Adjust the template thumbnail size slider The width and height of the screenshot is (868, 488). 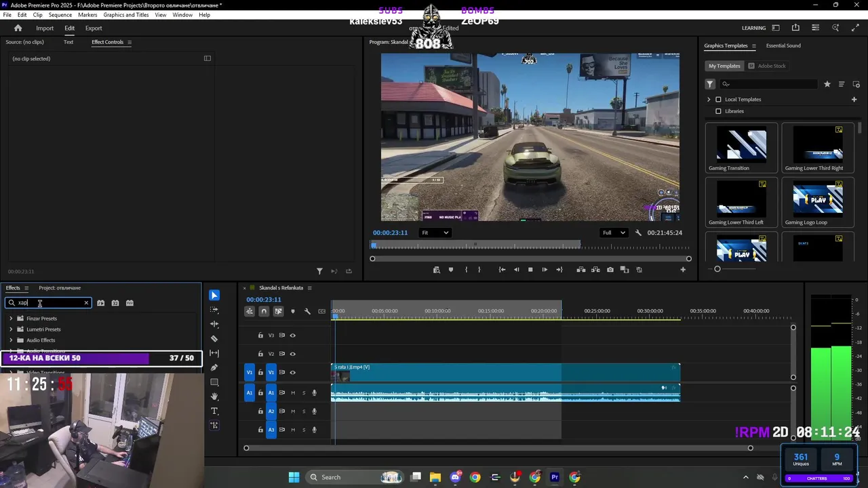pyautogui.click(x=717, y=269)
